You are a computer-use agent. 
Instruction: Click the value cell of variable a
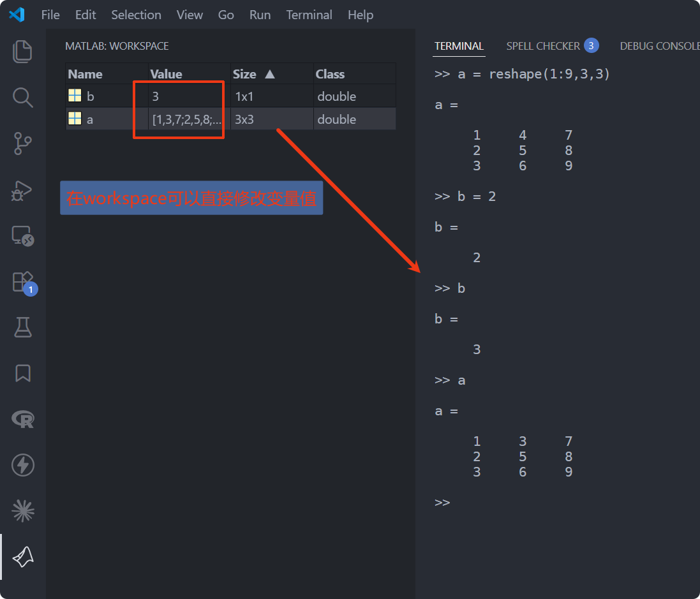(190, 119)
